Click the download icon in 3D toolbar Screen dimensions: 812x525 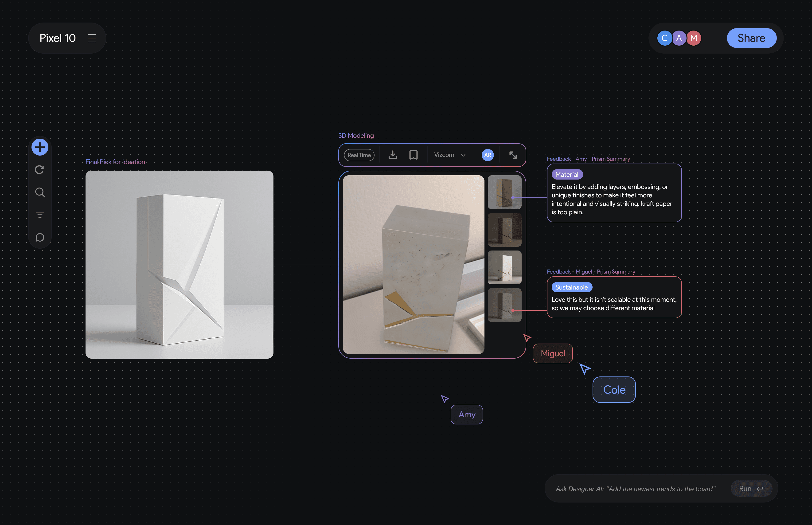tap(393, 155)
